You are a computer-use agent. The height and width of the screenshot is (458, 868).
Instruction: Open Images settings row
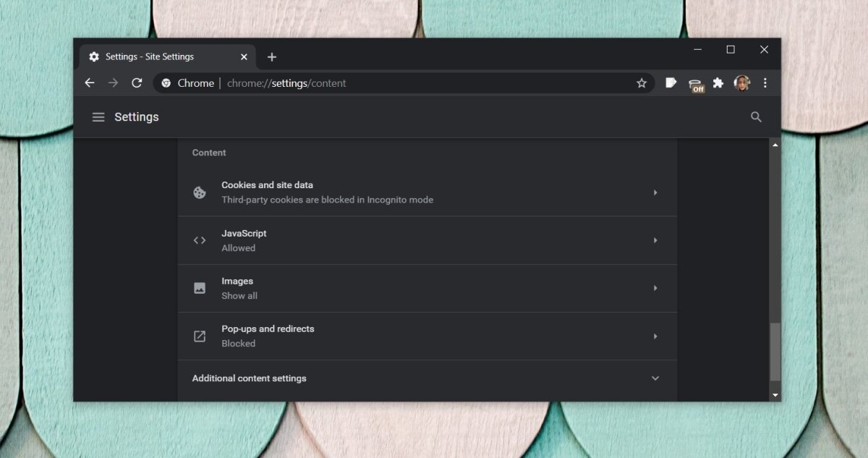(x=427, y=288)
